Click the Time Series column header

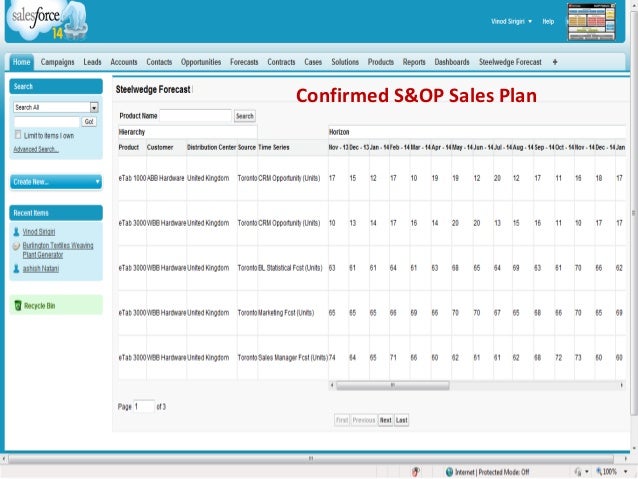click(274, 147)
